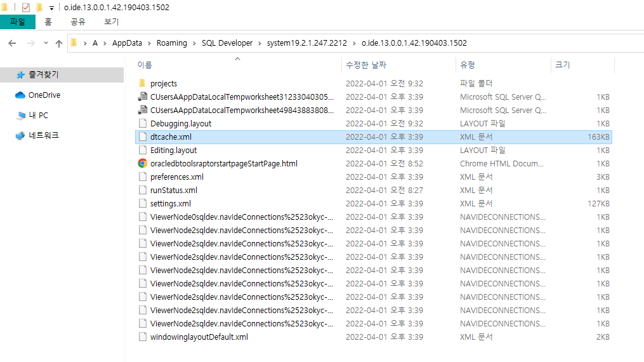
Task: Click Roaming in the address path
Action: pos(172,43)
